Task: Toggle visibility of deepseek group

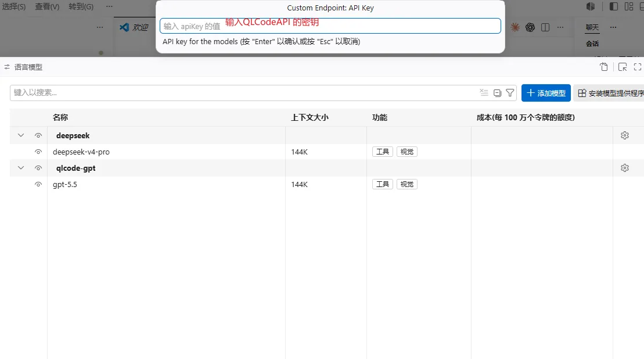Action: pos(38,135)
